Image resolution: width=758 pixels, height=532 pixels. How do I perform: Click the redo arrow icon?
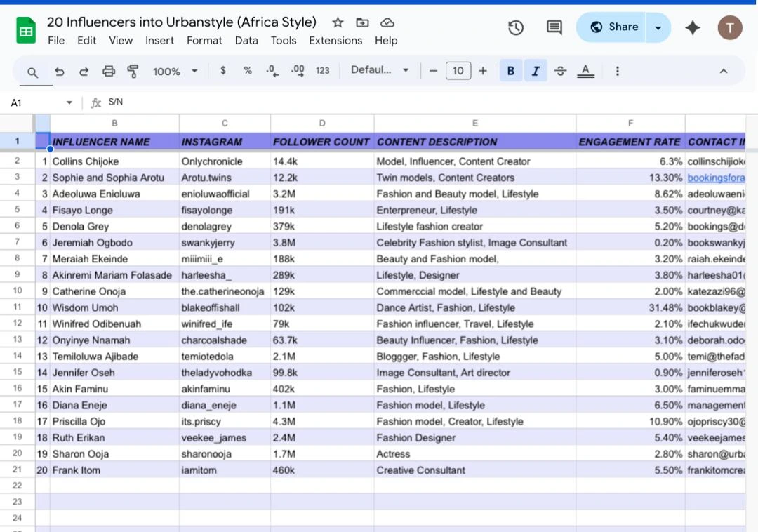84,71
